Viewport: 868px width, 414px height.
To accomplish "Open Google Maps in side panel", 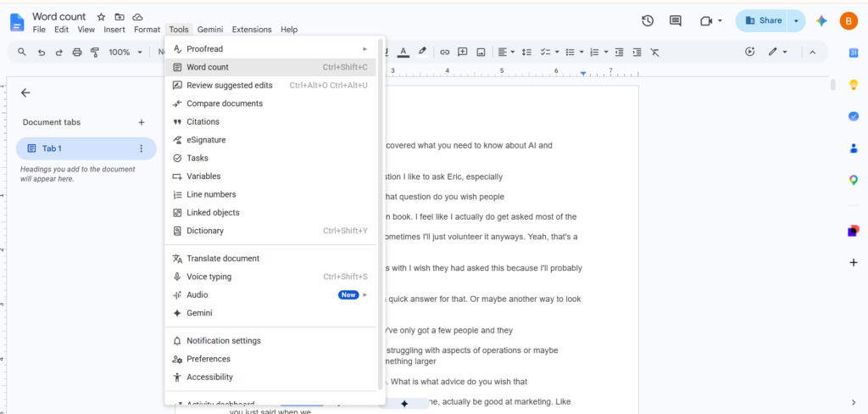I will 853,180.
